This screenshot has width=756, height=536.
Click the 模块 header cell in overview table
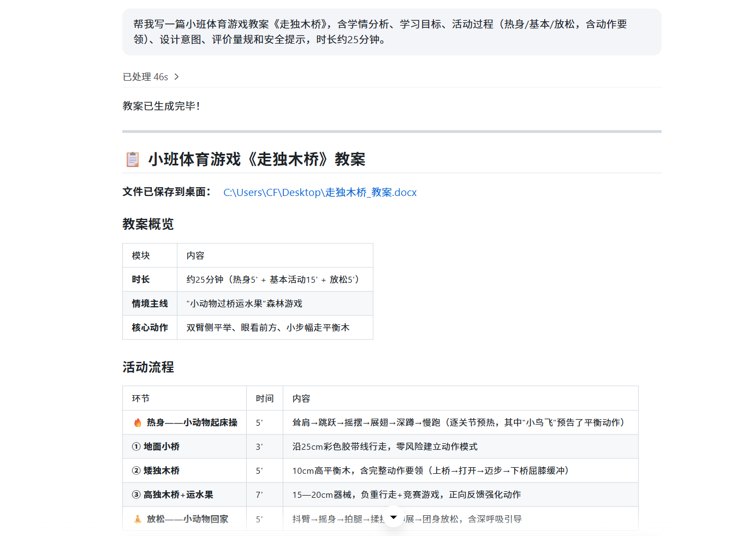click(x=150, y=255)
